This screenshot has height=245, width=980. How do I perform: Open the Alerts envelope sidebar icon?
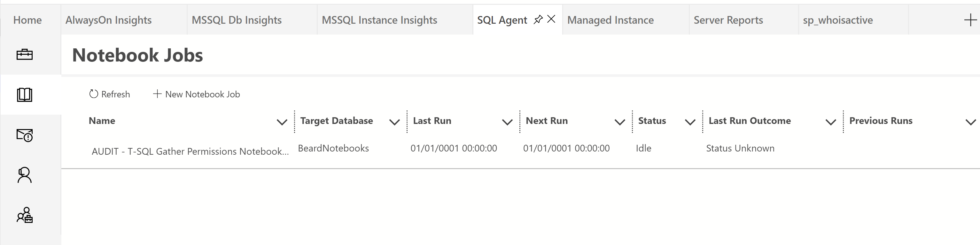coord(24,135)
